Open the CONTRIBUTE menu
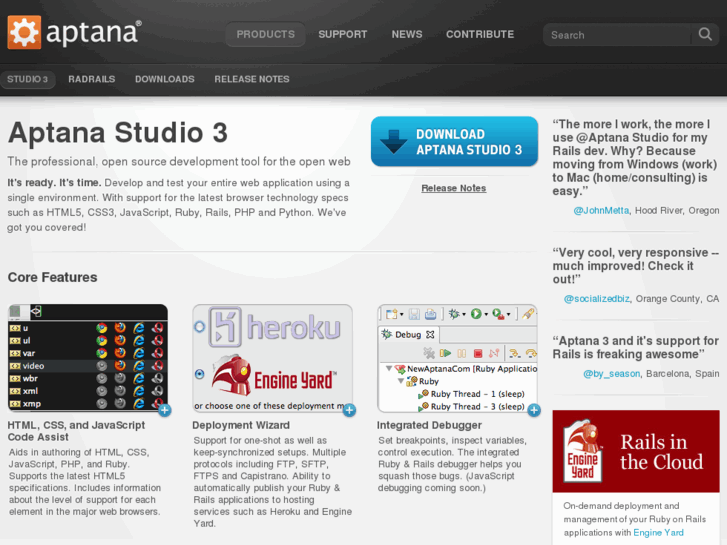The width and height of the screenshot is (727, 545). pos(480,34)
